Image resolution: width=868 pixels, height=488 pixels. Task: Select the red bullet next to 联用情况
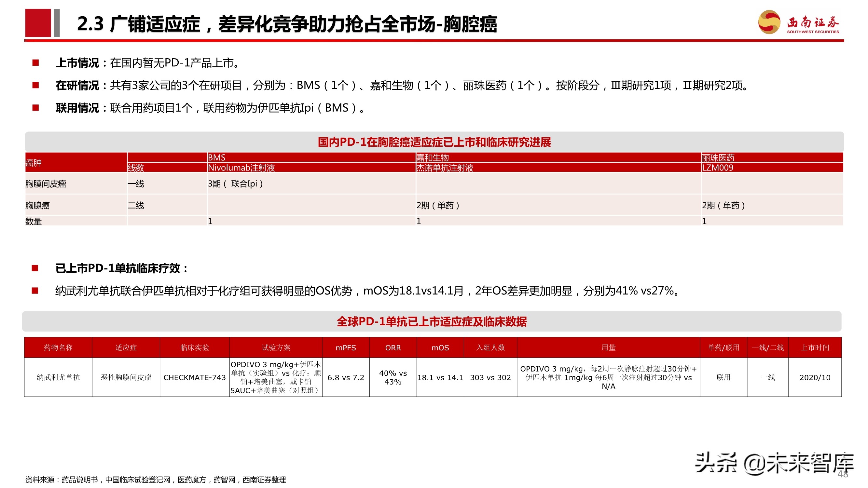coord(35,108)
